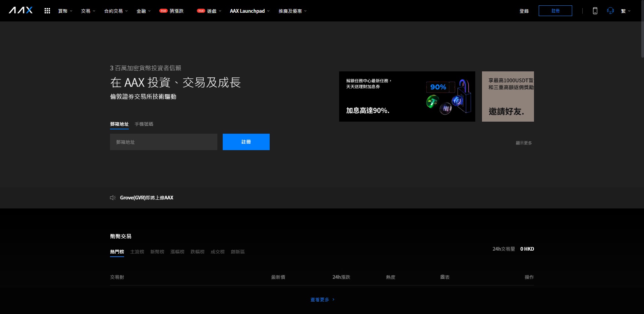Click the announcement speaker icon
Viewport: 644px width, 314px height.
pos(112,198)
